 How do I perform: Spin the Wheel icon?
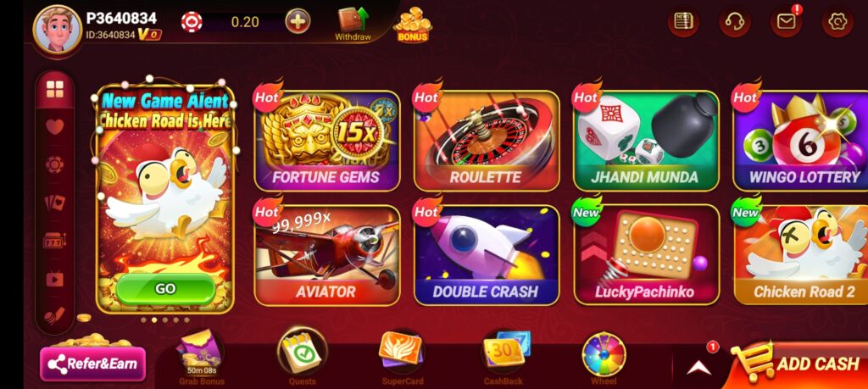(x=604, y=358)
